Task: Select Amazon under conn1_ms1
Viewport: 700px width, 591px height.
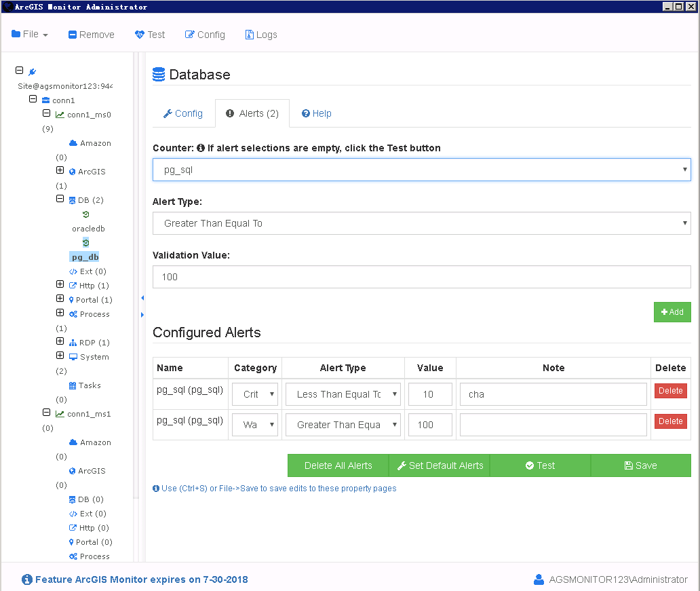Action: [x=96, y=442]
